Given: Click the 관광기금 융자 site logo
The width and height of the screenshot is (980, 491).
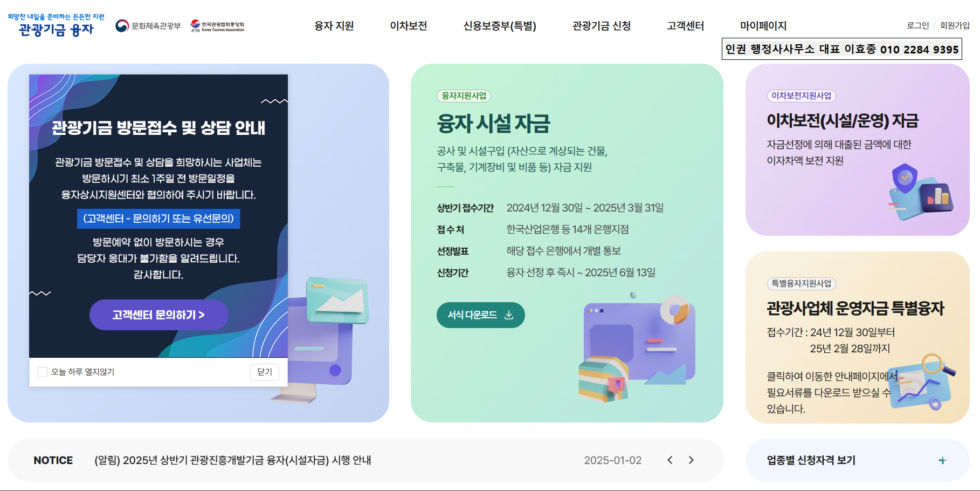Looking at the screenshot, I should click(x=56, y=25).
